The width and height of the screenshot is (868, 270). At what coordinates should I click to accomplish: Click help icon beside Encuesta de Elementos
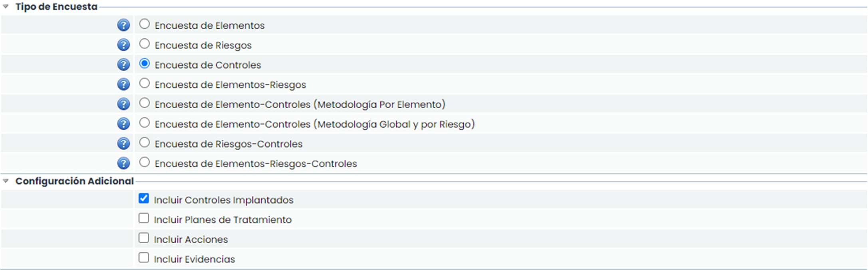123,25
